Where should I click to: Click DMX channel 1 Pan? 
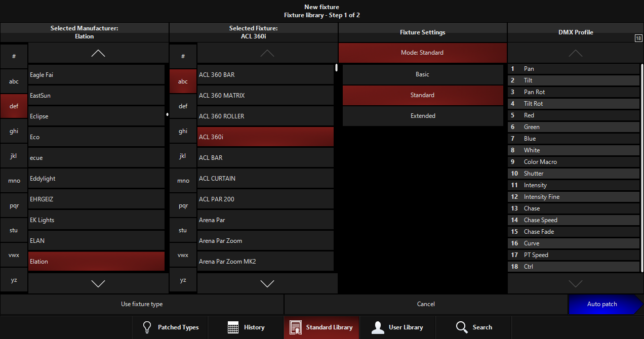click(574, 69)
